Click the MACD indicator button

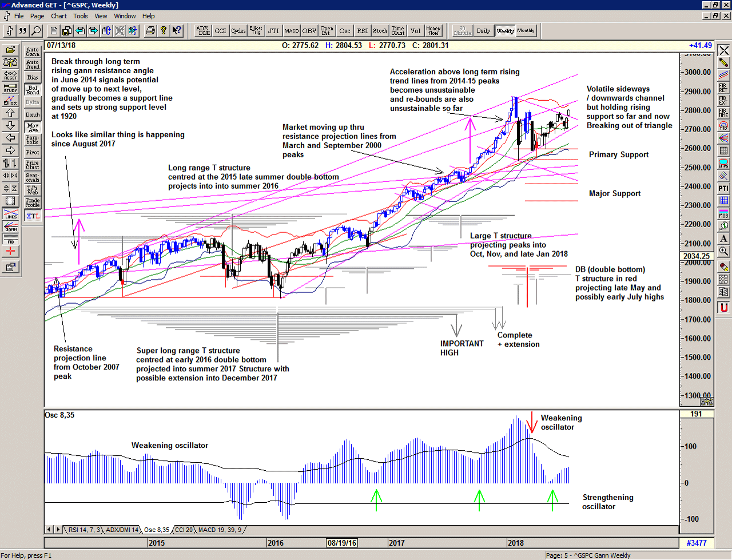tap(292, 31)
